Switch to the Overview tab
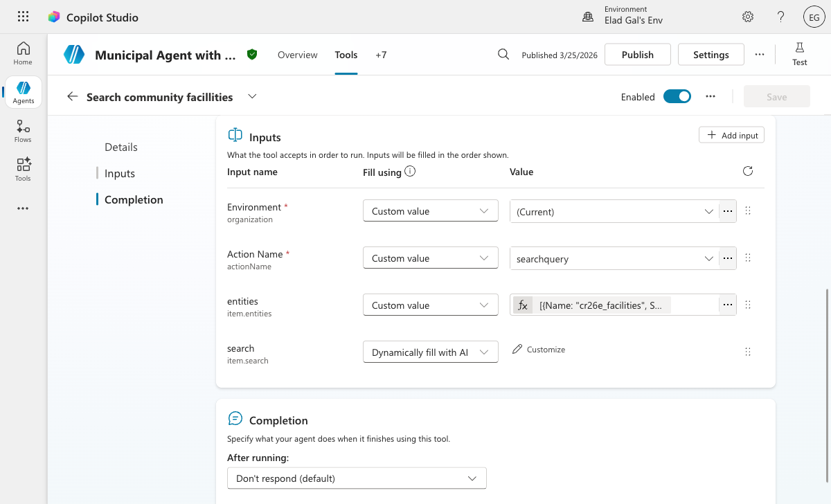This screenshot has height=504, width=831. pos(297,55)
